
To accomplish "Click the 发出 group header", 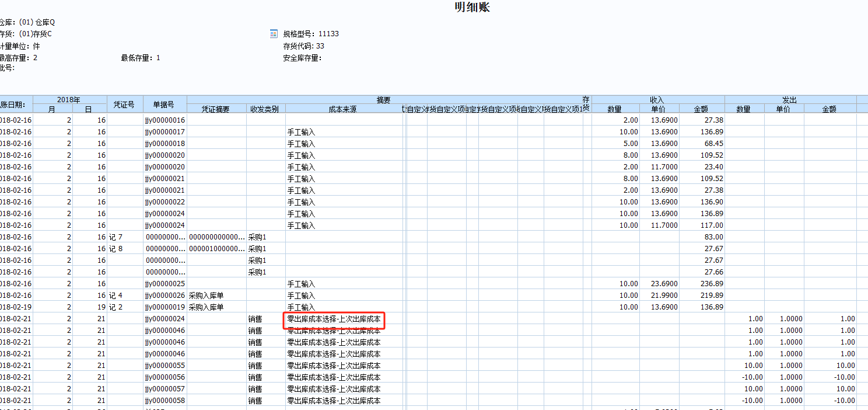I will click(x=790, y=100).
